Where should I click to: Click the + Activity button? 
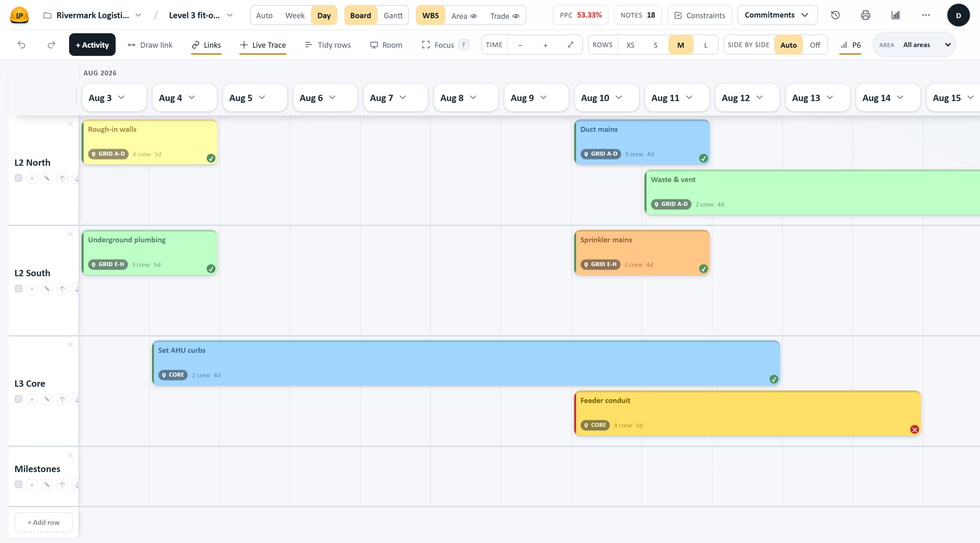coord(92,44)
